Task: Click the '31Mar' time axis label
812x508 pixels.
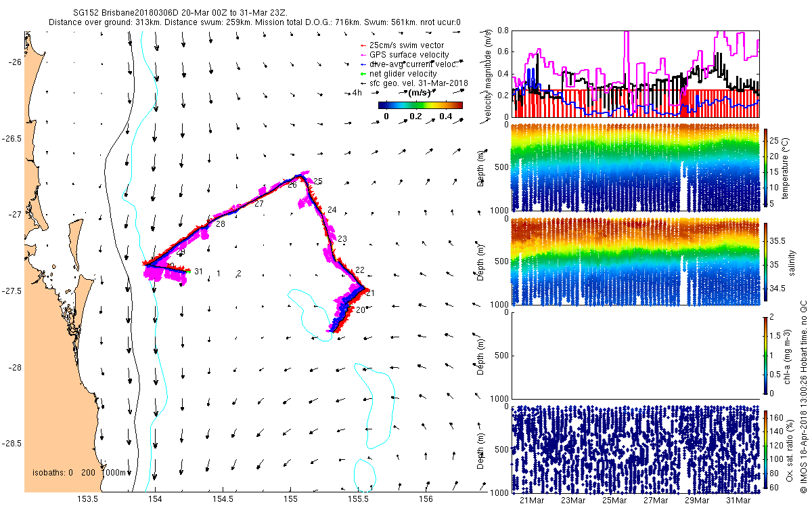Action: click(739, 501)
